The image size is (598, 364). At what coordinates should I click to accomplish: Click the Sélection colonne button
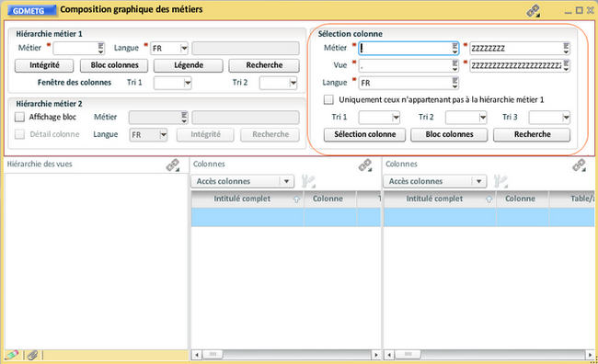pos(364,134)
